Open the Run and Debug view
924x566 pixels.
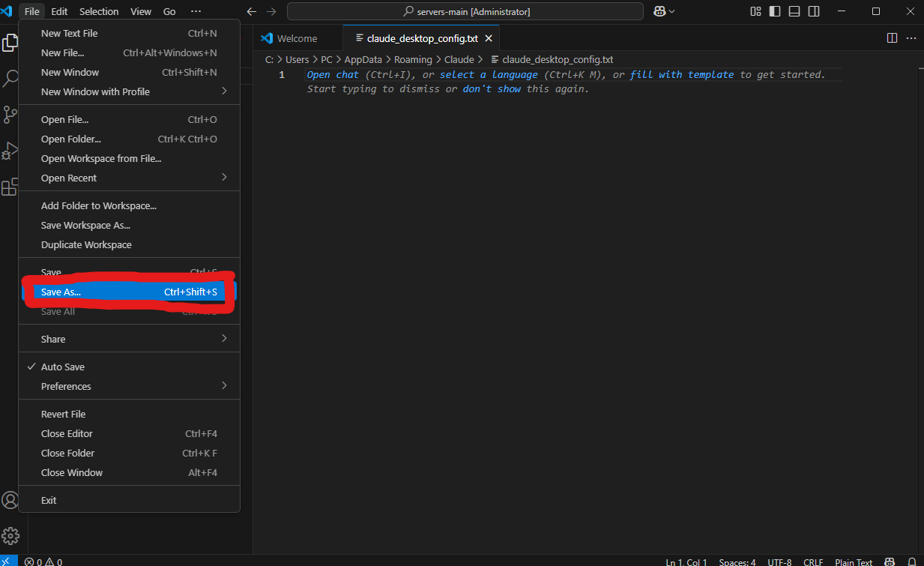pos(10,151)
